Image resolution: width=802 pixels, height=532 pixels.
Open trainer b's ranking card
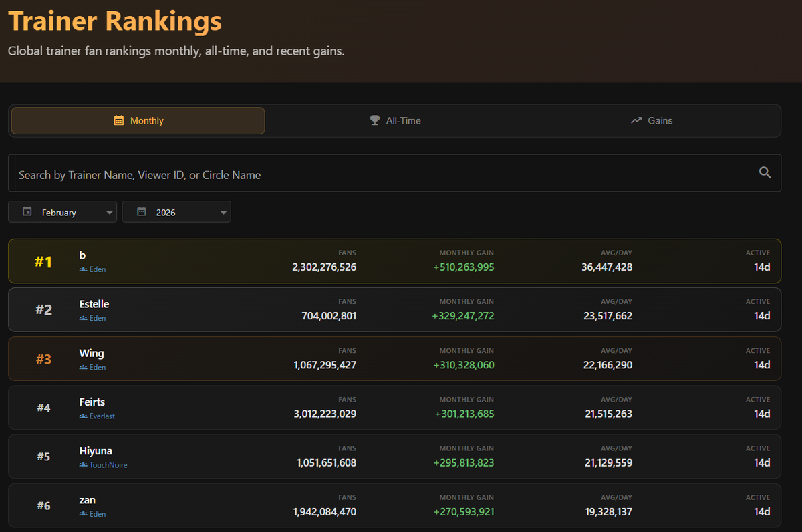(394, 261)
